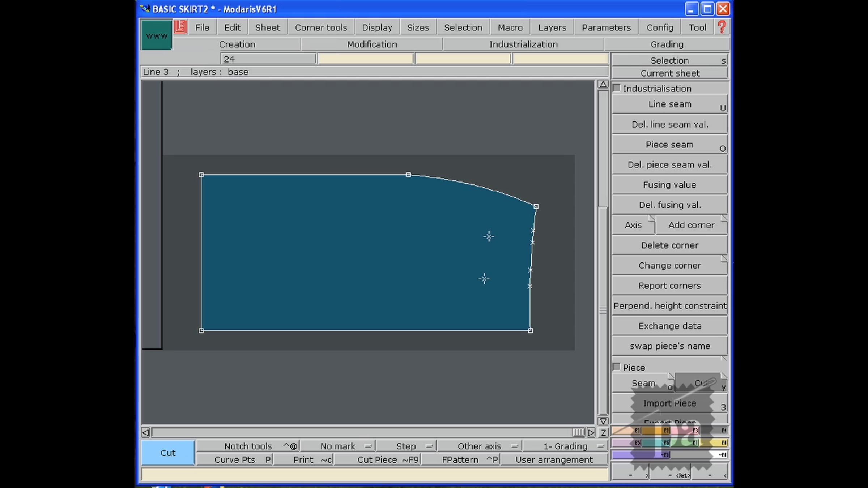Toggle the Industrialisation checkbox
The width and height of the screenshot is (868, 488).
pyautogui.click(x=617, y=88)
